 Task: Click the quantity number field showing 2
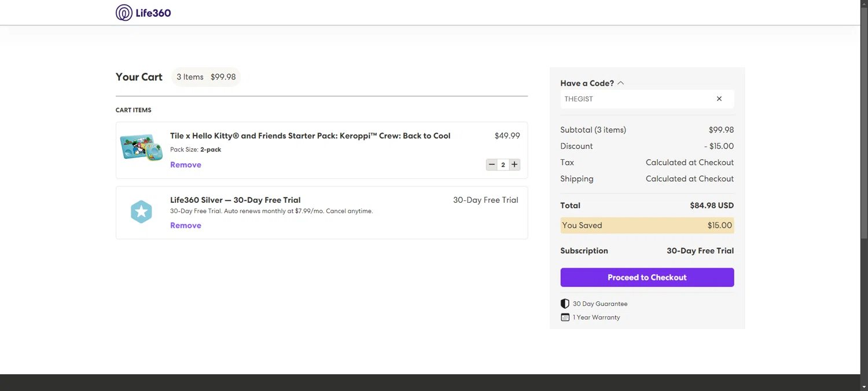[503, 165]
